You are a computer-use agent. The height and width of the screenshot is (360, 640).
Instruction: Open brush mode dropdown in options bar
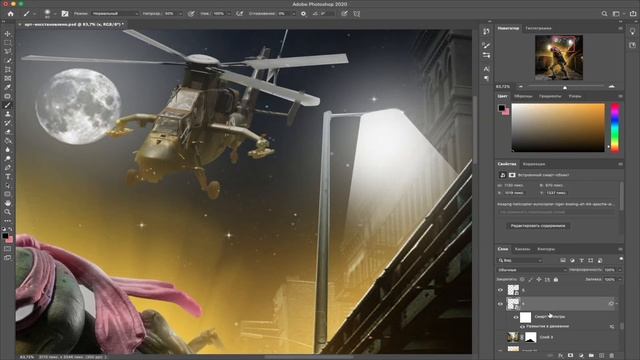114,13
